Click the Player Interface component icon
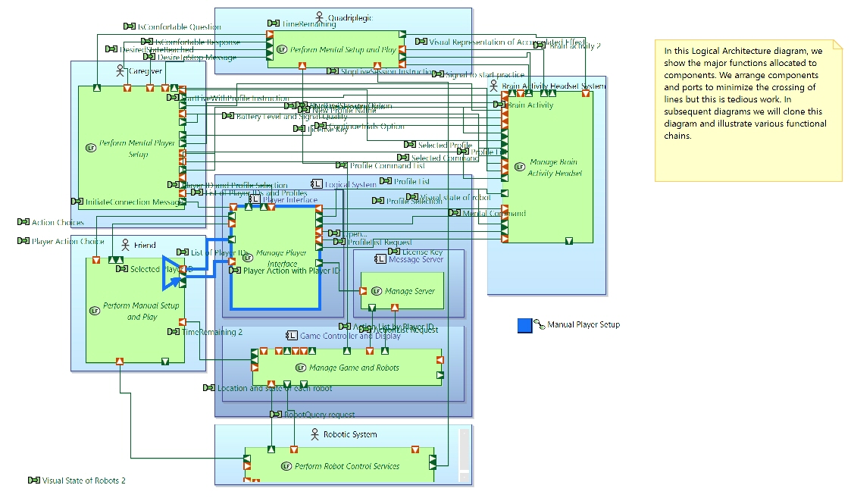This screenshot has height=504, width=851. [255, 199]
